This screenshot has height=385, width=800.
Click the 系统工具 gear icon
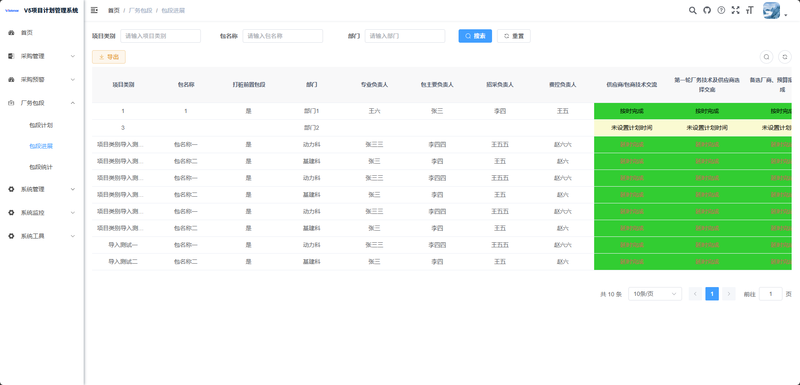(11, 236)
